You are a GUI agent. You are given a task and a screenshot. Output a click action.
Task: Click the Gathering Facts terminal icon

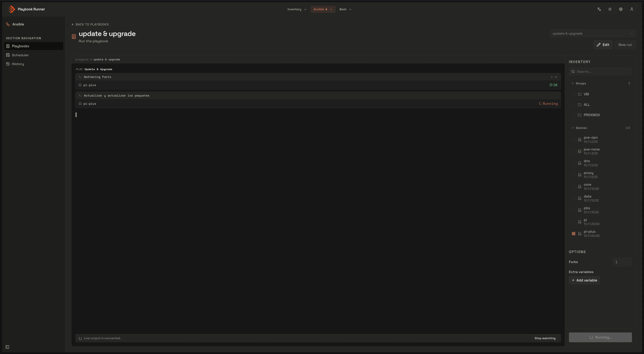[x=80, y=77]
